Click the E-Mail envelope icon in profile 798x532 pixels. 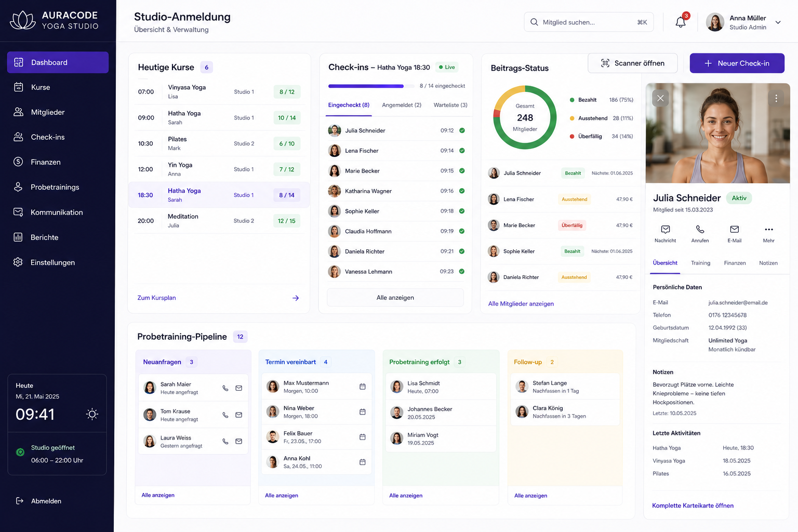(734, 229)
